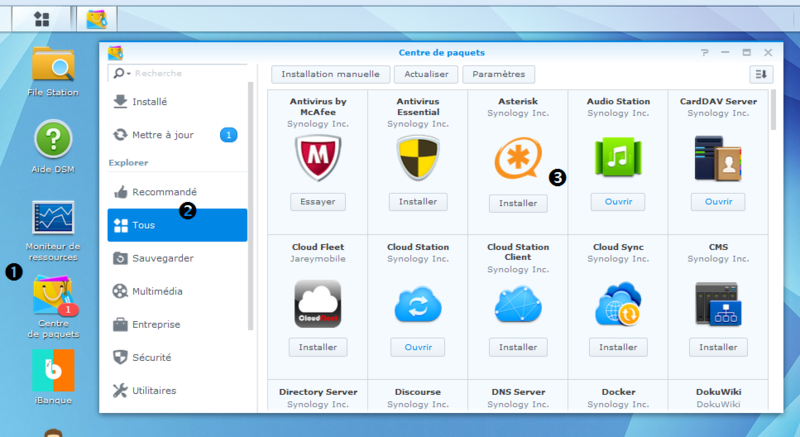
Task: Click the Cloud Station Client network cloud icon
Action: pyautogui.click(x=518, y=304)
